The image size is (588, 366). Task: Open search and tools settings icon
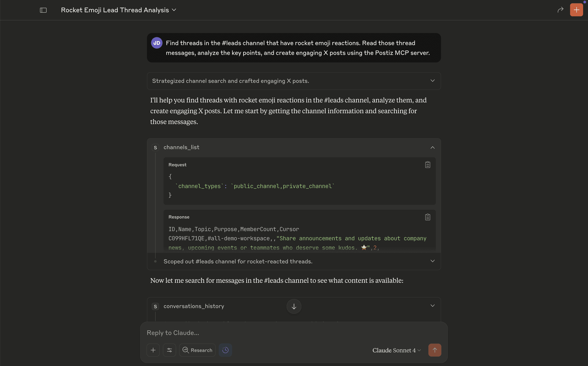169,350
